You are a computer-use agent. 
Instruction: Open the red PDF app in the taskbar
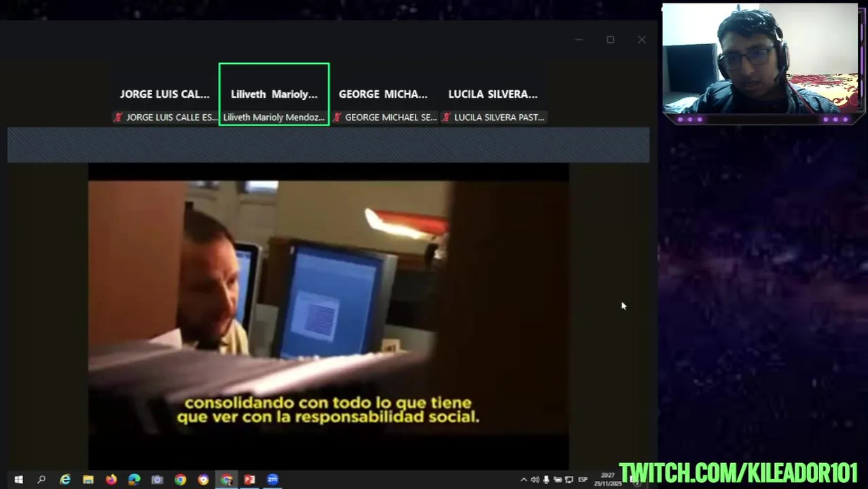point(249,479)
